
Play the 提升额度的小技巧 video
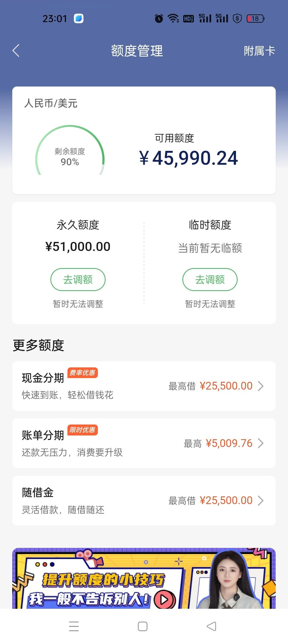coord(165,600)
